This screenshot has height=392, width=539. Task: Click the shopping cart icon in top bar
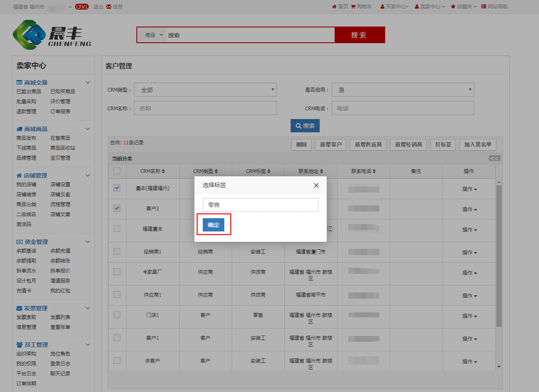click(x=353, y=7)
